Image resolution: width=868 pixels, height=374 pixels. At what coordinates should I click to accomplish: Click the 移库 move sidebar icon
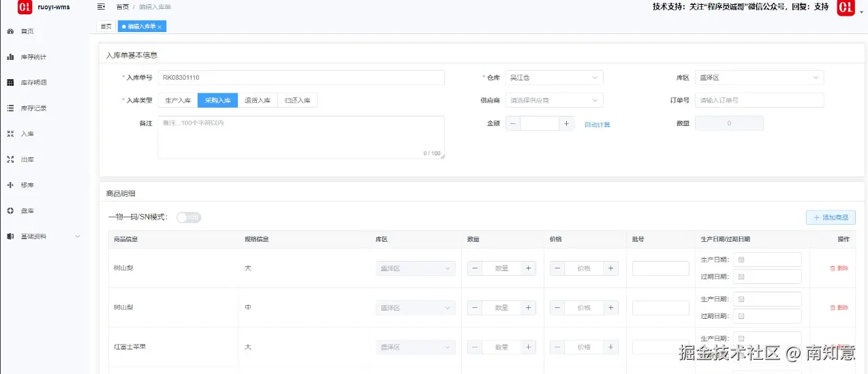[x=10, y=185]
